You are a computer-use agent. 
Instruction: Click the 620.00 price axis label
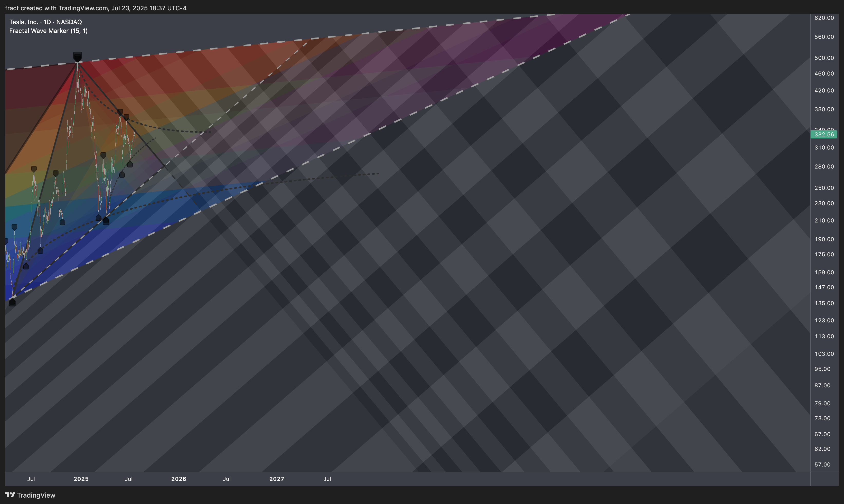point(824,18)
